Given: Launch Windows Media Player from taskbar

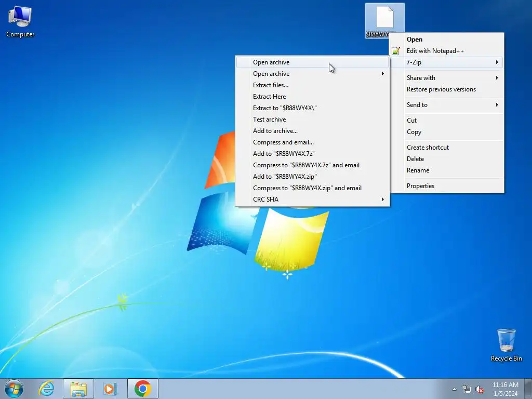Looking at the screenshot, I should pyautogui.click(x=110, y=389).
